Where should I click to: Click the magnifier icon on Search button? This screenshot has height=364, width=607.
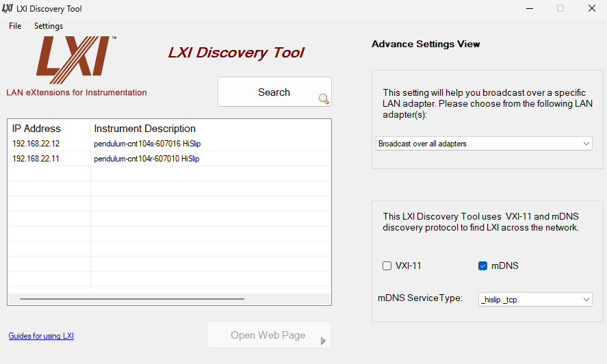click(324, 99)
